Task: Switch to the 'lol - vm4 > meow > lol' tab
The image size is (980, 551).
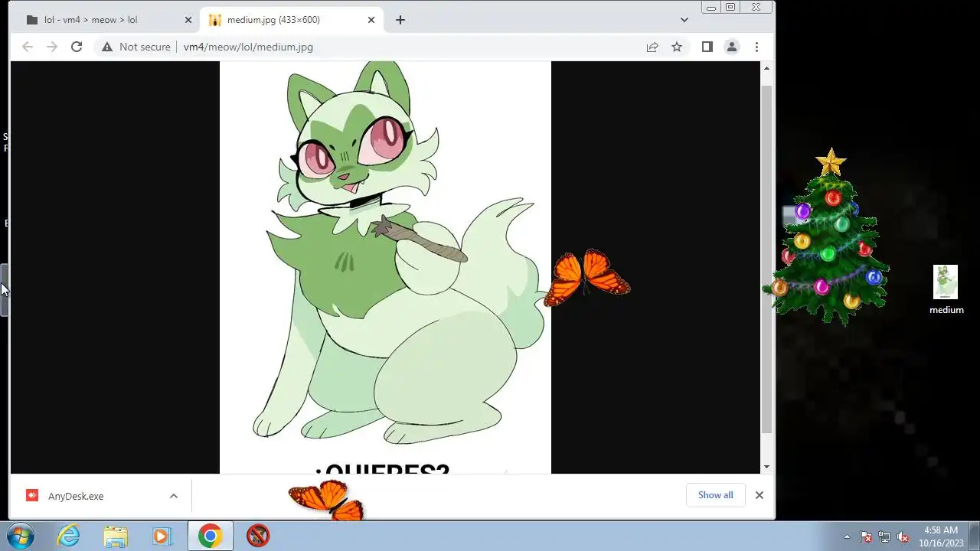Action: click(x=107, y=20)
